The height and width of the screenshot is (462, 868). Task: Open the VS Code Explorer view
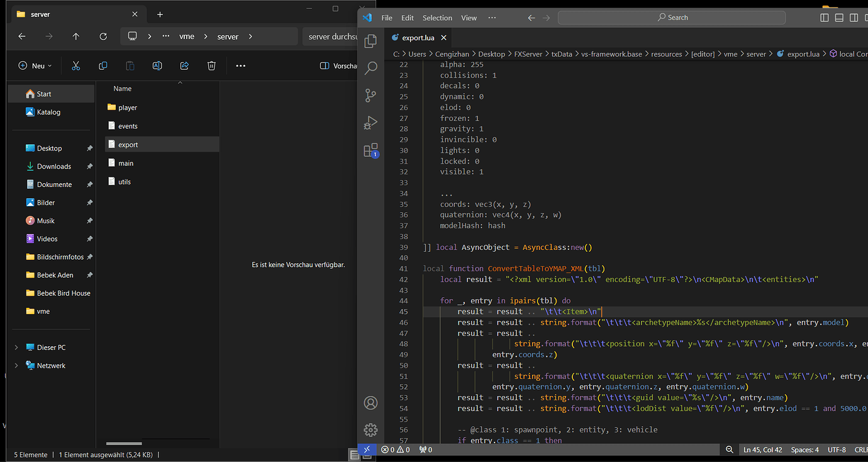(x=370, y=42)
